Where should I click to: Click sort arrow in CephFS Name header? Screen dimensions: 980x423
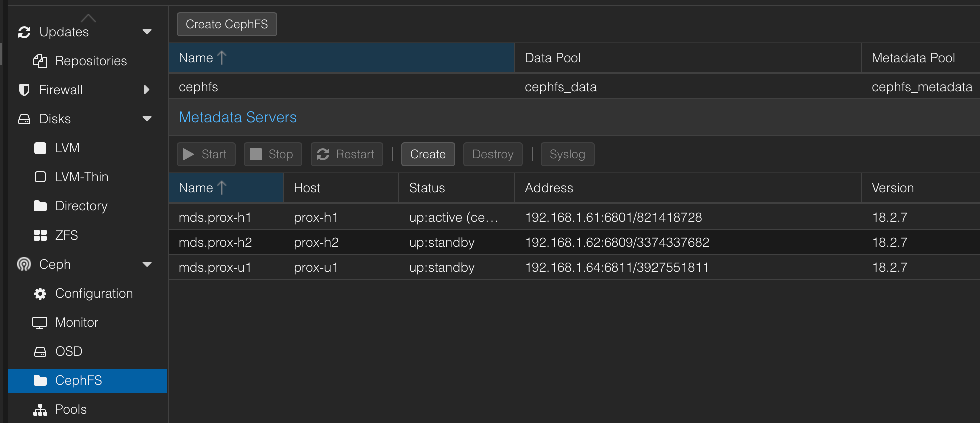(x=222, y=58)
